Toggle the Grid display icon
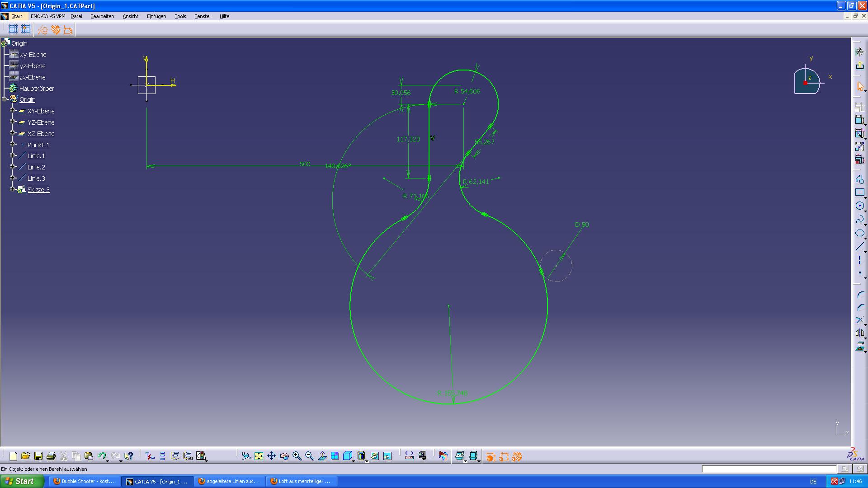Screen dimensions: 868x488 pos(13,29)
